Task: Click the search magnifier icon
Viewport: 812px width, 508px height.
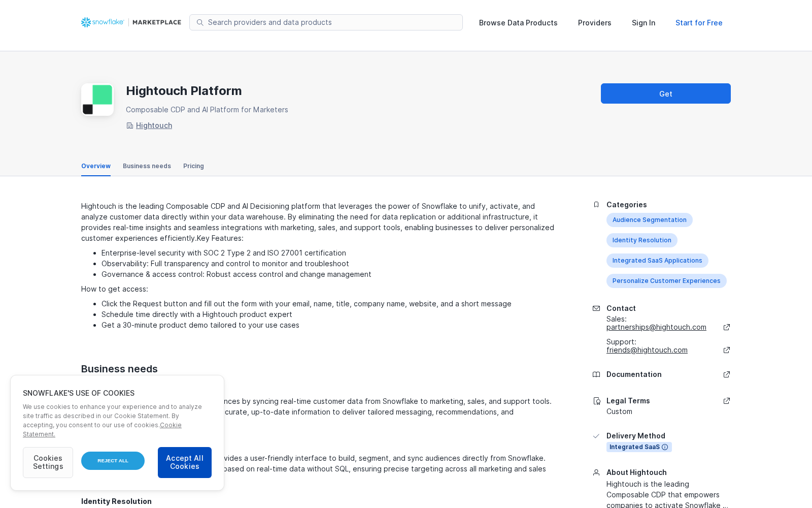Action: [x=200, y=22]
